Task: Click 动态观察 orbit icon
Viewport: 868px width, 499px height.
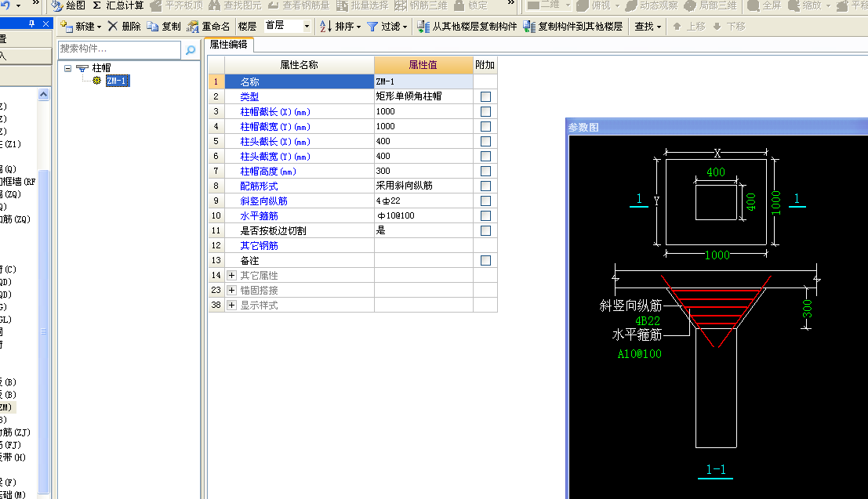Action: [x=631, y=5]
